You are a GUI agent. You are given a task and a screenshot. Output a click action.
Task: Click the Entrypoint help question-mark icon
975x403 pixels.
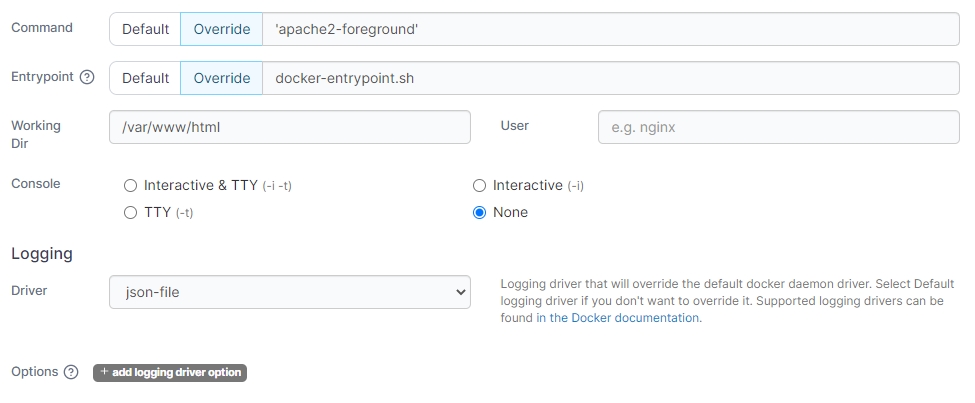tap(87, 78)
